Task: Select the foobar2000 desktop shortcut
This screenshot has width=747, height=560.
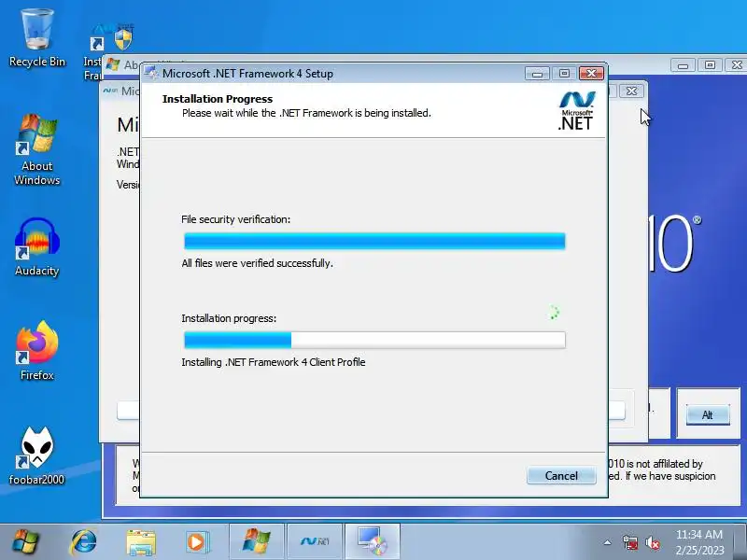Action: (x=37, y=456)
